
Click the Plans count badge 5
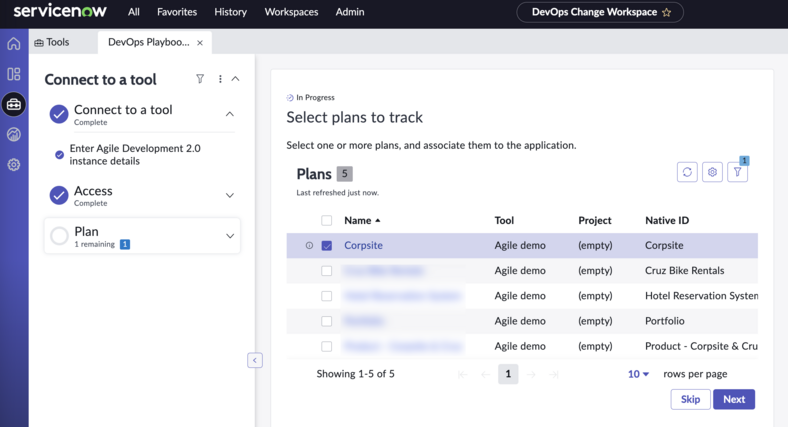345,174
